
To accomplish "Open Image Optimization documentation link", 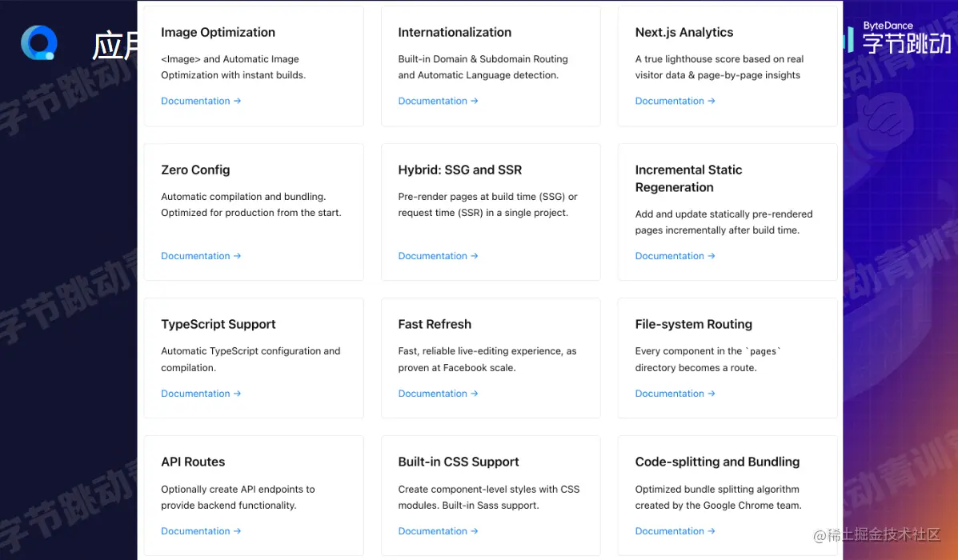I will pos(201,101).
